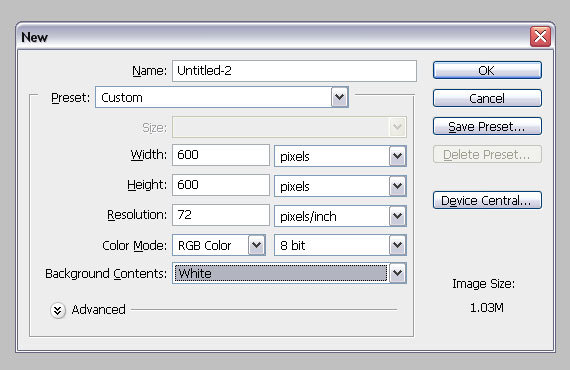Click Save Preset button
Viewport: 570px width, 370px height.
coord(487,126)
